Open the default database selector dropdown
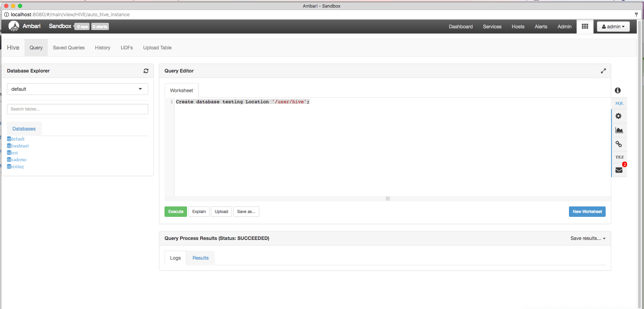644x309 pixels. point(77,89)
